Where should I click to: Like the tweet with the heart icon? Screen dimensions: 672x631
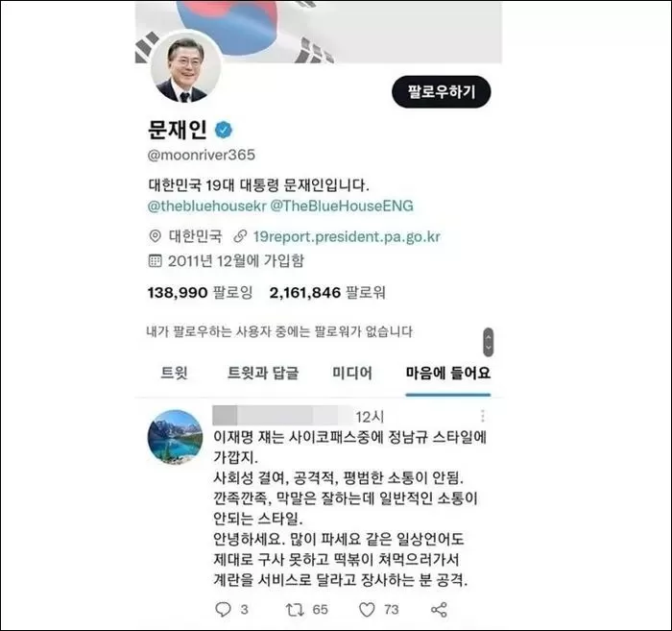(x=367, y=609)
